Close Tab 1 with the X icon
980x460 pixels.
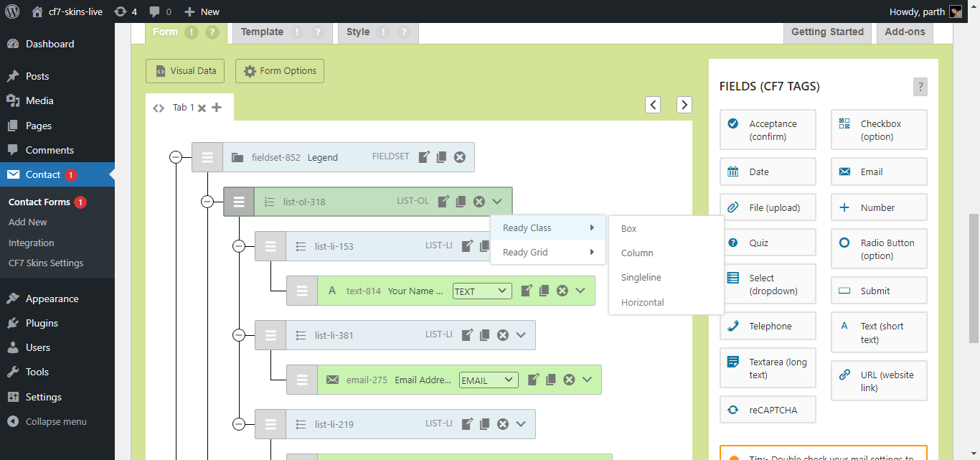202,108
